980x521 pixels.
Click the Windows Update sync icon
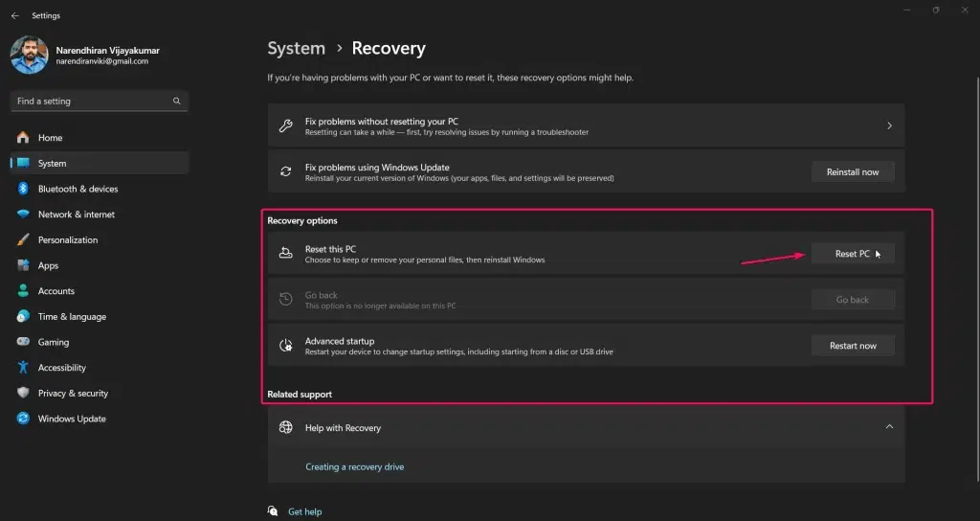pos(23,419)
